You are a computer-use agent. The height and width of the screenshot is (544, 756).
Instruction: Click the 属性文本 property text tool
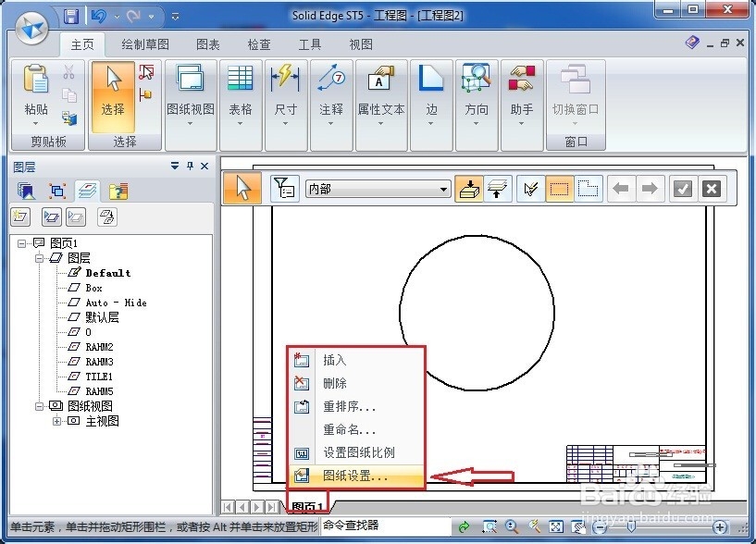tap(381, 97)
